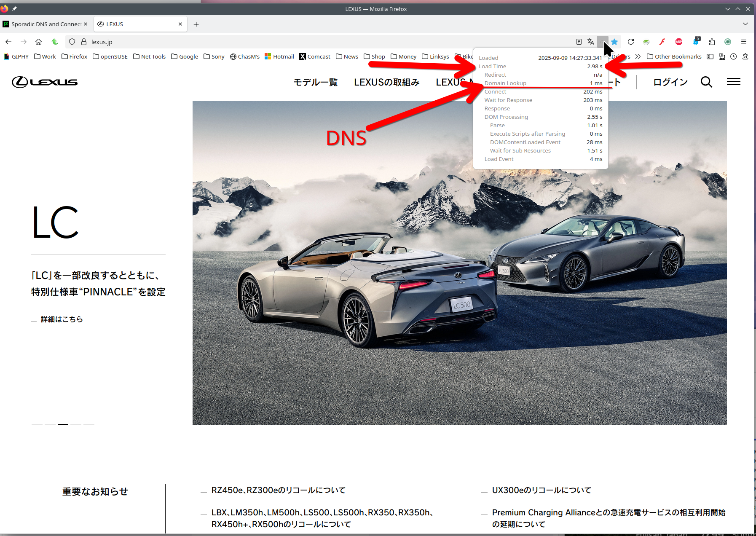Open the Lexus site hamburger menu
This screenshot has width=756, height=536.
pos(734,82)
